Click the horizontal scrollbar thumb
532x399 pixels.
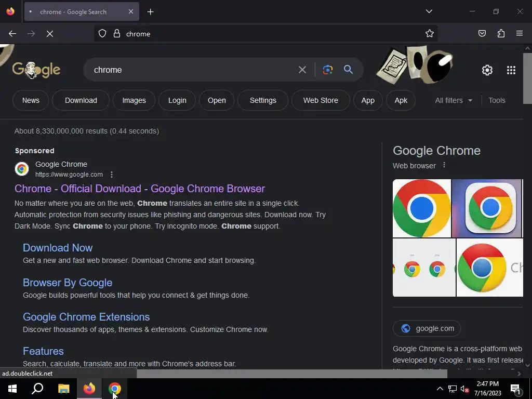pyautogui.click(x=292, y=374)
